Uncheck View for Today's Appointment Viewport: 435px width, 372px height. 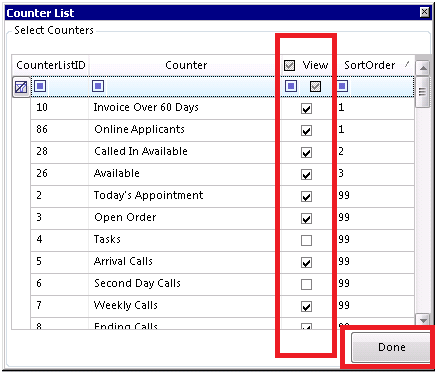(306, 196)
